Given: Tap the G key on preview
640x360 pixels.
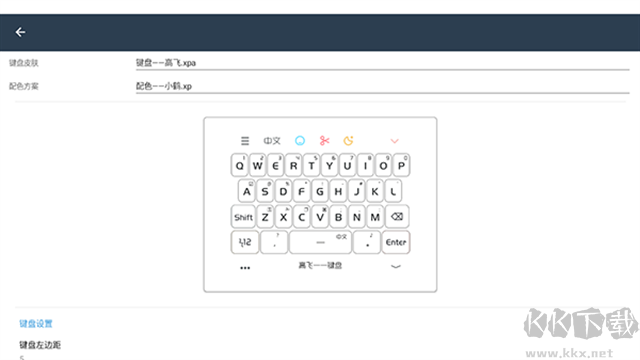Looking at the screenshot, I should click(x=320, y=191).
